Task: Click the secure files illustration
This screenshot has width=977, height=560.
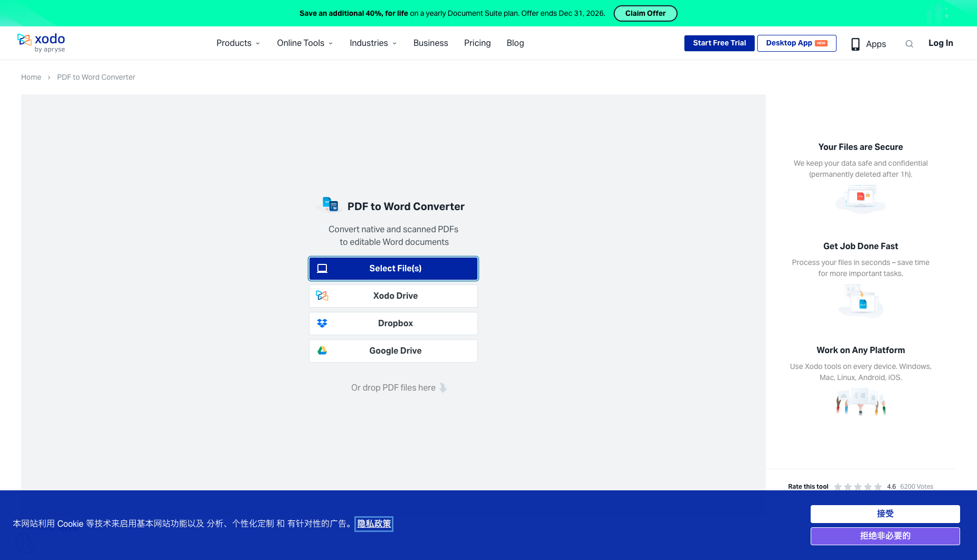Action: 861,199
